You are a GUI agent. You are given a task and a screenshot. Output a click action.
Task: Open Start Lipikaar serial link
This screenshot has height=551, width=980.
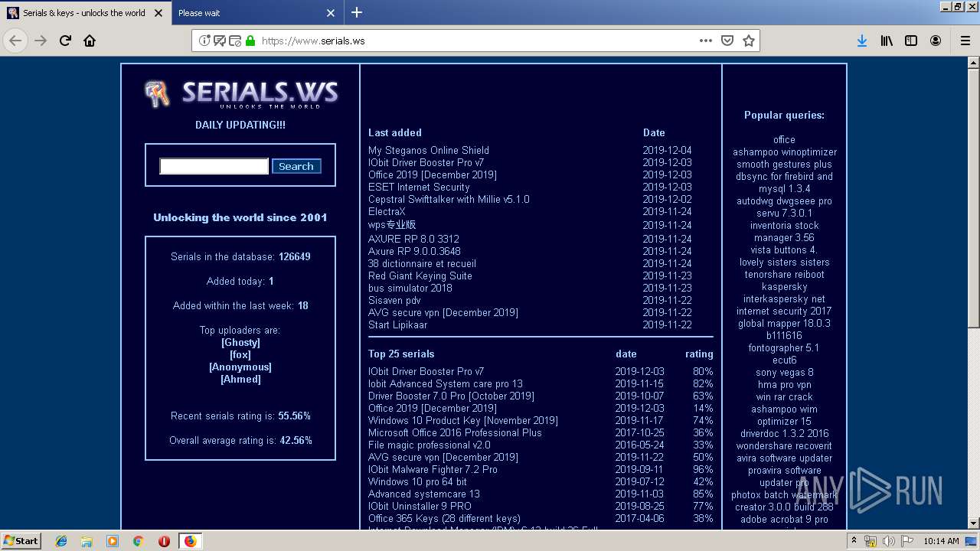pos(397,324)
